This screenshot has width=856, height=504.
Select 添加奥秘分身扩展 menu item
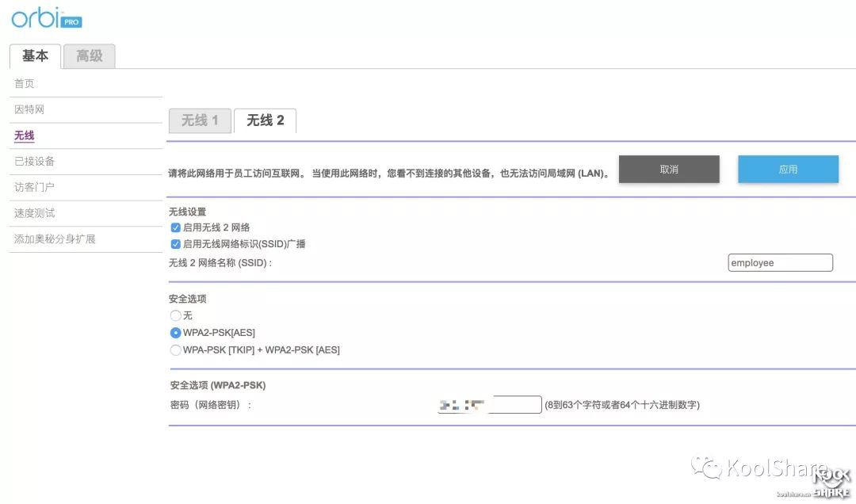tap(55, 239)
